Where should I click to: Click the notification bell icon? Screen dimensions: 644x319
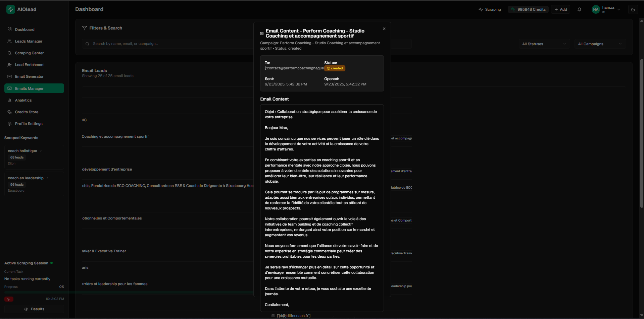pos(579,9)
